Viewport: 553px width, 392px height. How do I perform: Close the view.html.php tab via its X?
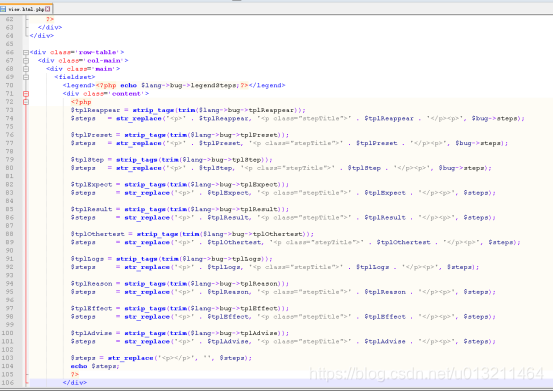[x=48, y=9]
